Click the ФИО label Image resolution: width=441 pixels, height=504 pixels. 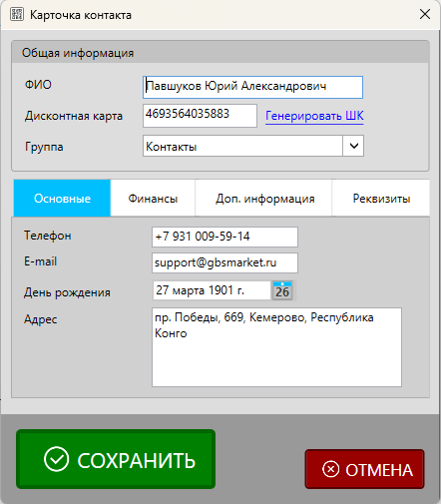click(x=38, y=85)
